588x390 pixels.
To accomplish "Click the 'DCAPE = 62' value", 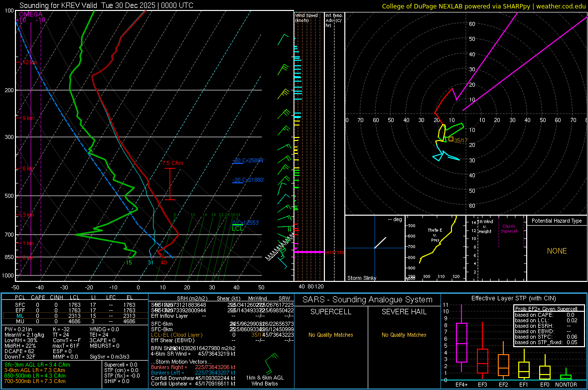I will (x=19, y=351).
